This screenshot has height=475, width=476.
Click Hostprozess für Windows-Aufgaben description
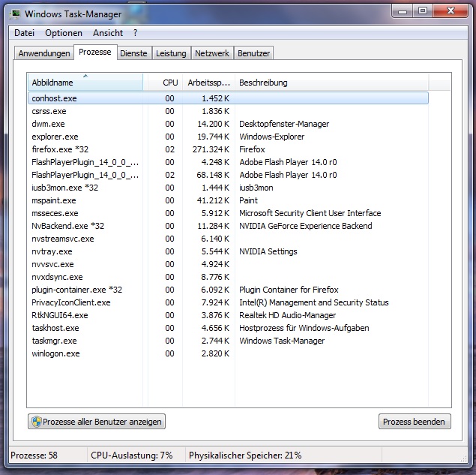(304, 328)
